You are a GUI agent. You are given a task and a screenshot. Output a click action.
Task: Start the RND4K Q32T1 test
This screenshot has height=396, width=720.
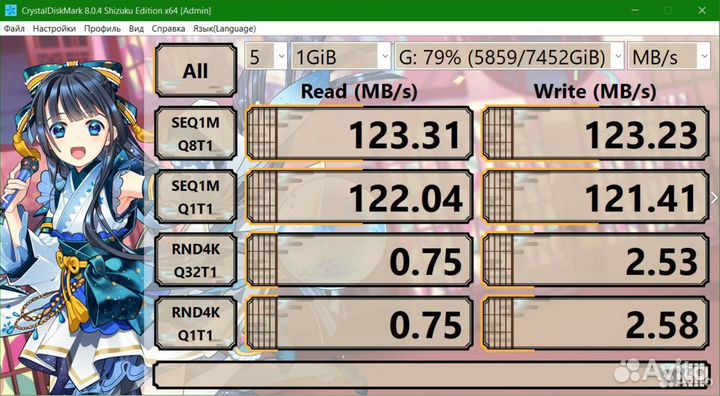tap(196, 260)
